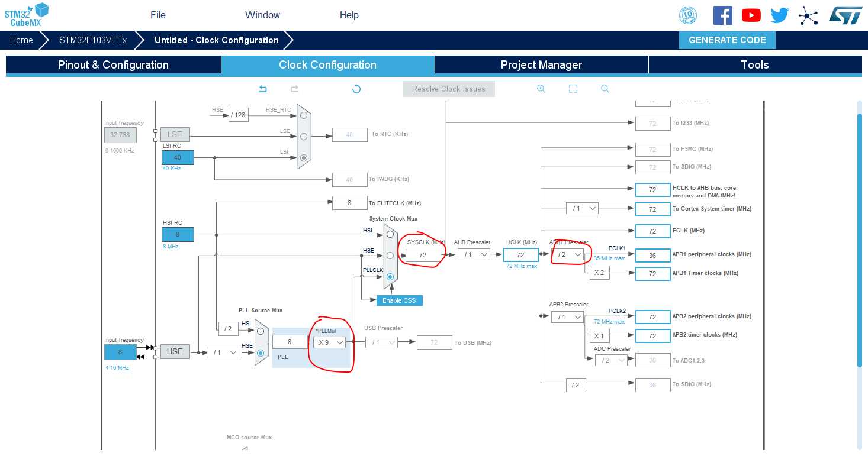Open the Twitter icon
The width and height of the screenshot is (868, 456).
780,15
